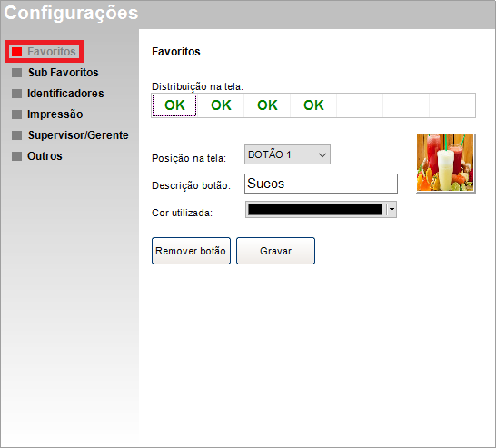Expand the Cor utilizada dropdown arrow
Screen dimensions: 496x448
click(x=392, y=209)
